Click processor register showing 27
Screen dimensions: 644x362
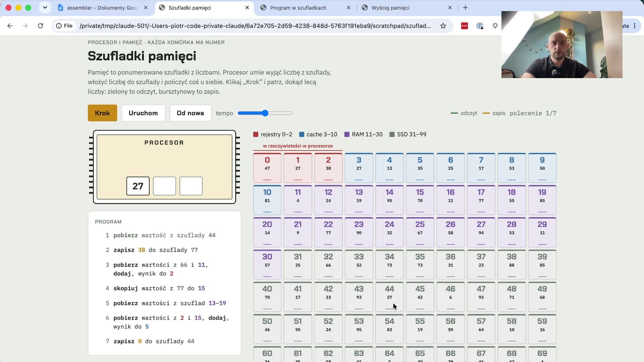point(138,186)
